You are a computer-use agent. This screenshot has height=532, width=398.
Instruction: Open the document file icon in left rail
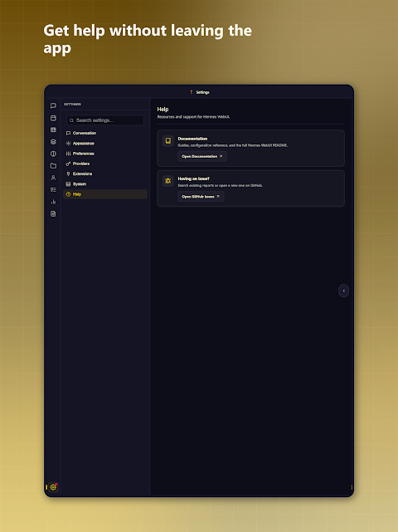[53, 214]
